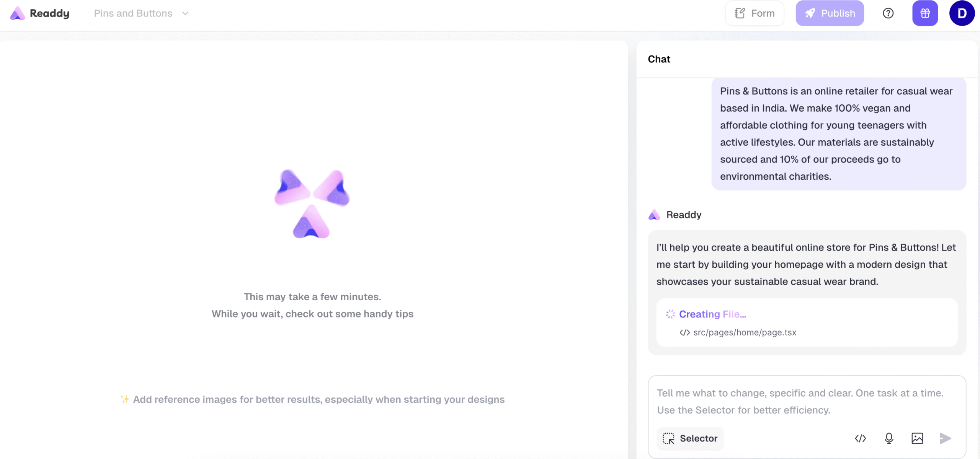The height and width of the screenshot is (459, 980).
Task: Click the loading animation logo in preview
Action: [312, 204]
